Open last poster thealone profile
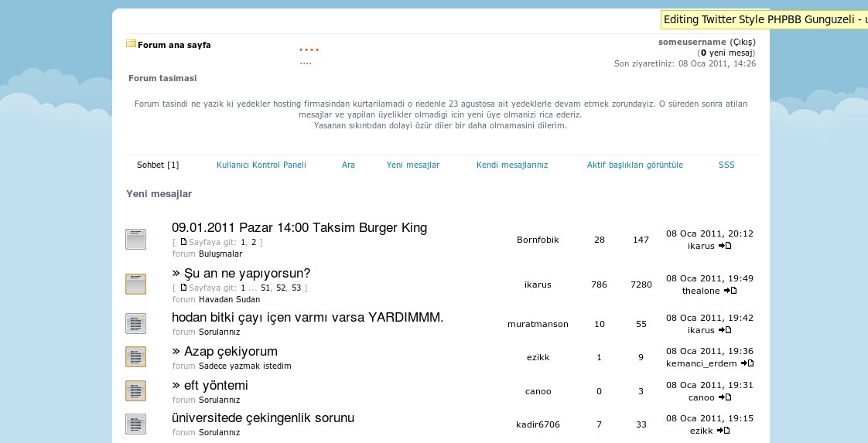 [x=701, y=291]
